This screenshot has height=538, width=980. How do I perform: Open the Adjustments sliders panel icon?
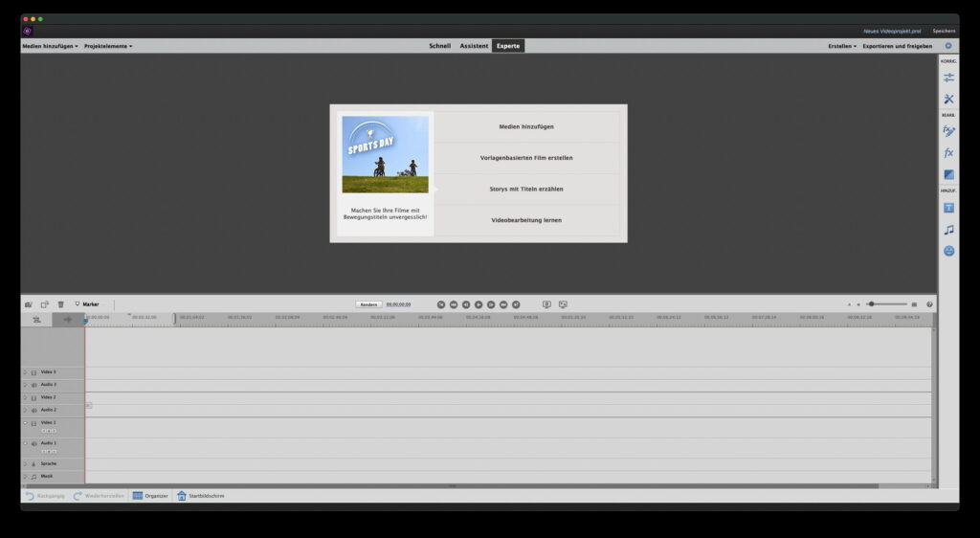point(948,78)
